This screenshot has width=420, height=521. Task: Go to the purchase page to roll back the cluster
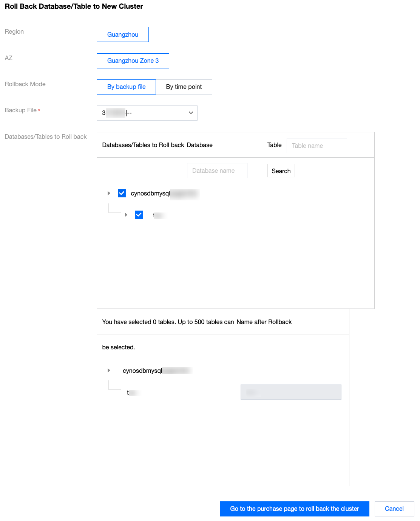294,509
